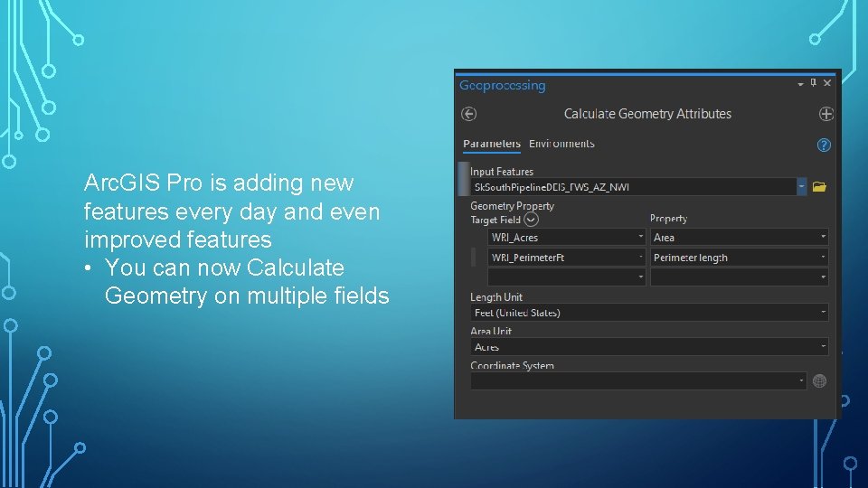Browse for Input Features with the folder icon
The image size is (868, 488).
pyautogui.click(x=819, y=187)
